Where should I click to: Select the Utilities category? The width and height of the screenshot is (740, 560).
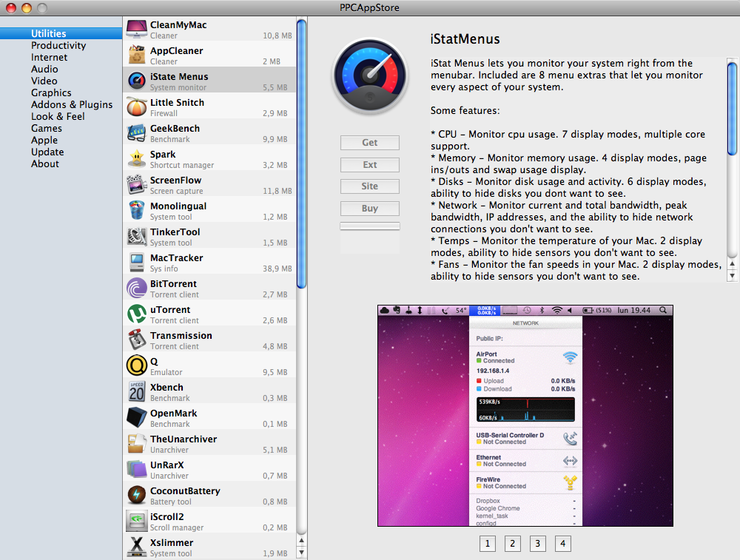(49, 33)
